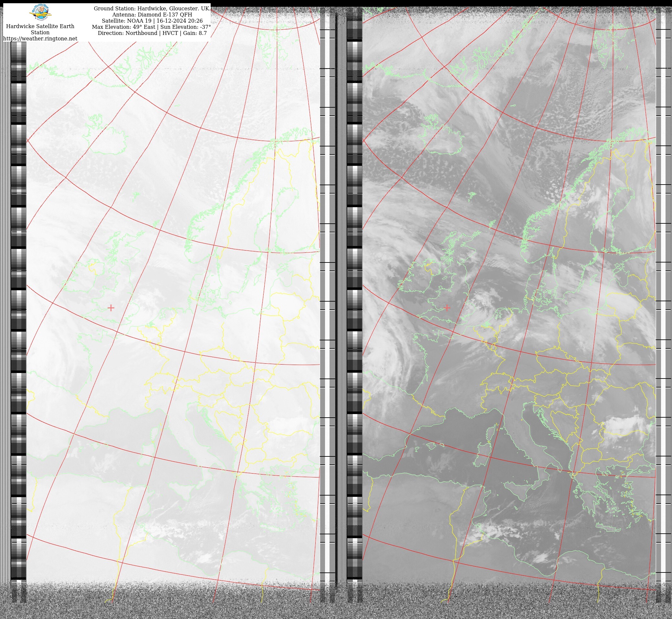This screenshot has width=672, height=619.
Task: Click the 'Direction: Northbound' header line
Action: point(152,33)
